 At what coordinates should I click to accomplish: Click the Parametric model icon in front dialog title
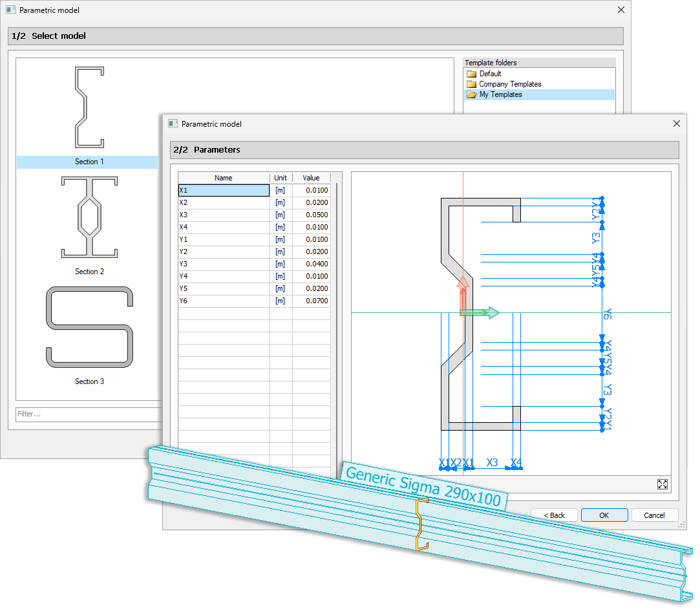pos(173,123)
